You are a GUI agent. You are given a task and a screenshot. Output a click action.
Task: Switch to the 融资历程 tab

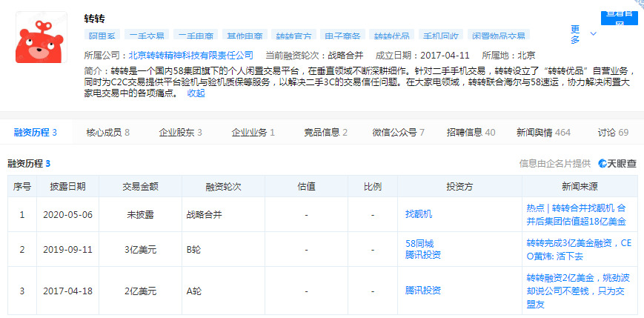point(36,132)
